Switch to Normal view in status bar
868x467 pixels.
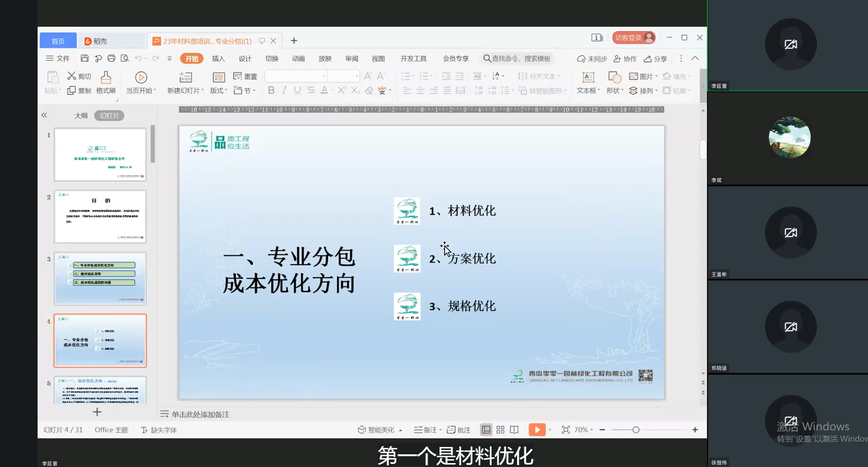point(486,430)
